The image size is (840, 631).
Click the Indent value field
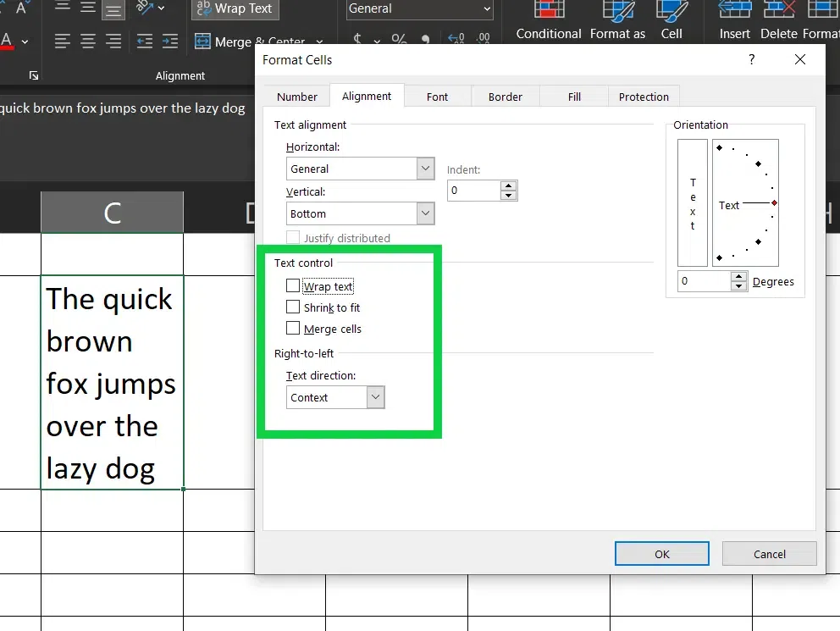click(473, 191)
